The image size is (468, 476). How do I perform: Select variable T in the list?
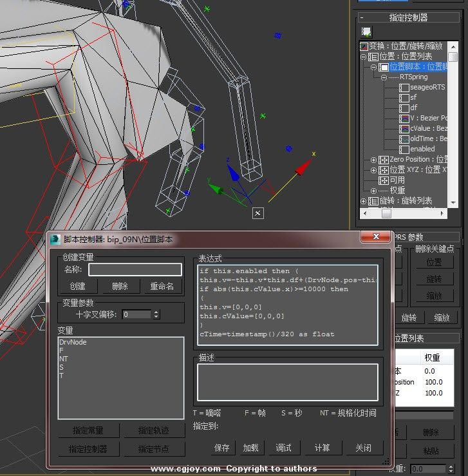coord(61,376)
